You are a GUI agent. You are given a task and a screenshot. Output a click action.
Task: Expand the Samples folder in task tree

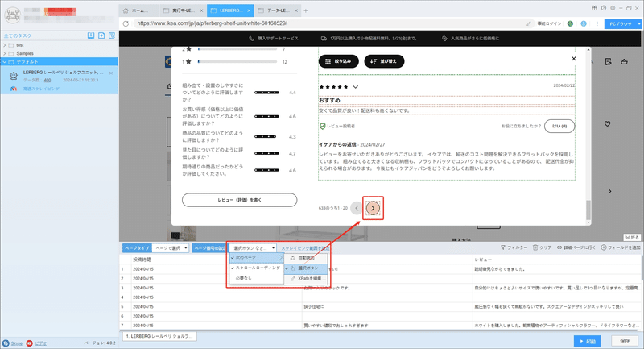[5, 53]
